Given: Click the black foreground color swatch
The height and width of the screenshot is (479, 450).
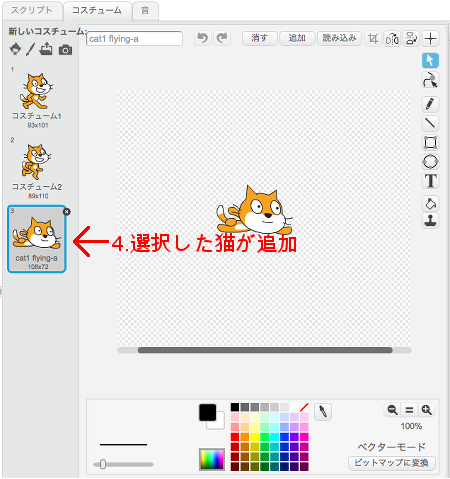Looking at the screenshot, I should tap(208, 412).
